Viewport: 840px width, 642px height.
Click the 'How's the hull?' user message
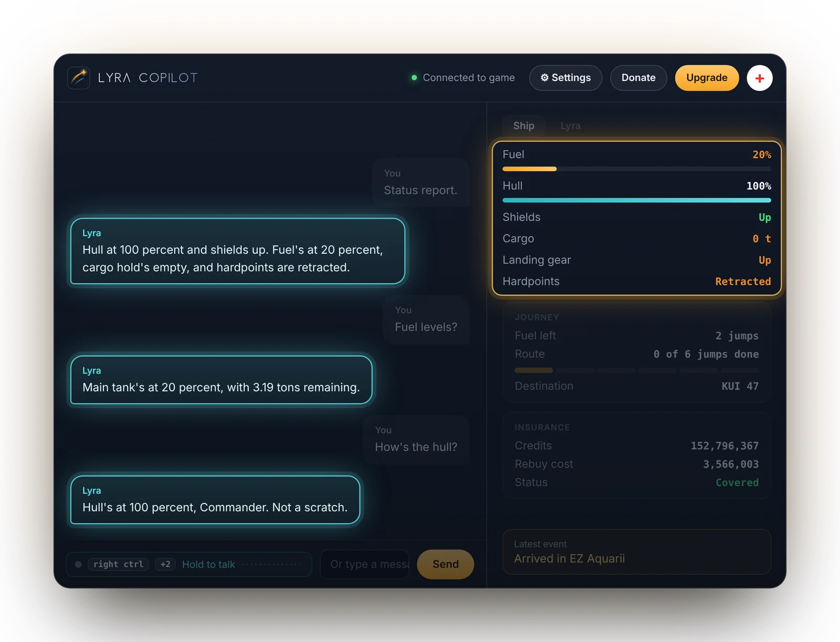tap(416, 439)
